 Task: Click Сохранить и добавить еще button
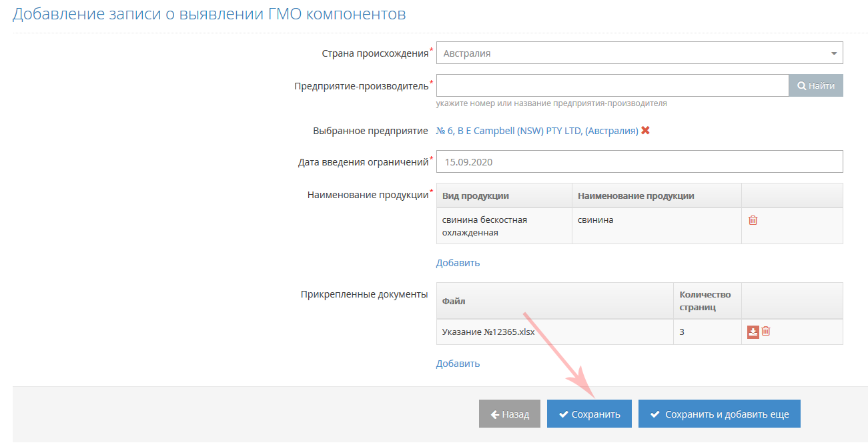click(x=719, y=414)
